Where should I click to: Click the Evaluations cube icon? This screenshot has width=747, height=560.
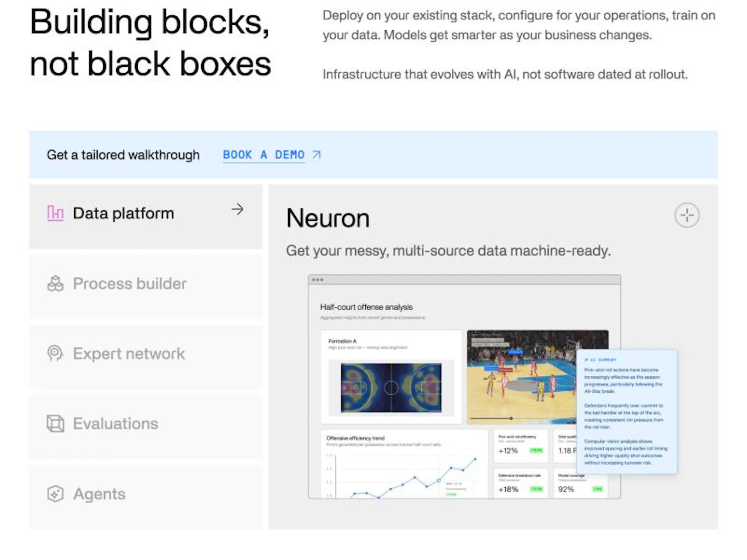(x=55, y=423)
